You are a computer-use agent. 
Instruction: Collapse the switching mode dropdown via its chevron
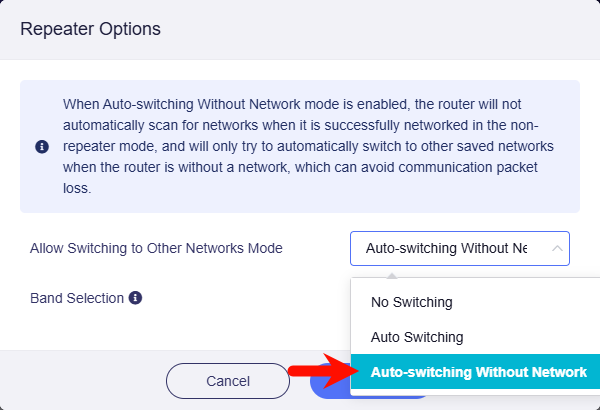tap(557, 248)
